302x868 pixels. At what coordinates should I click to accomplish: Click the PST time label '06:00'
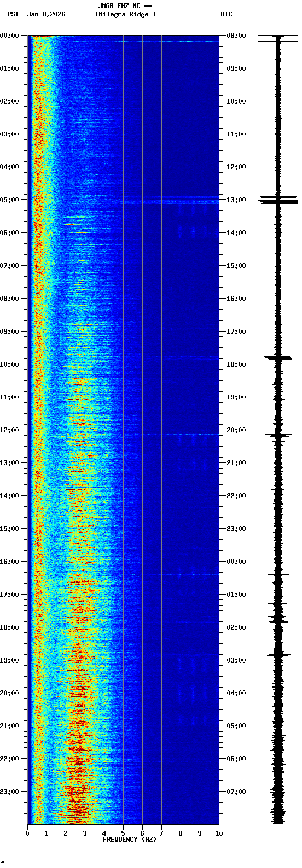(x=9, y=233)
